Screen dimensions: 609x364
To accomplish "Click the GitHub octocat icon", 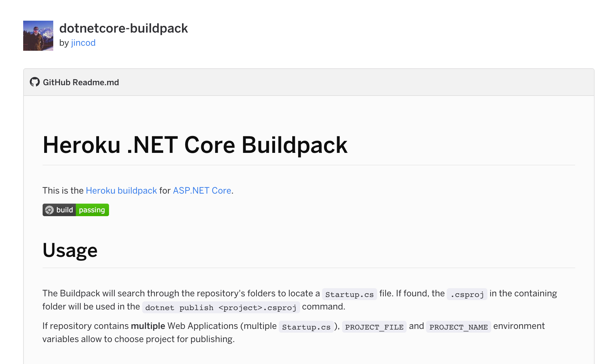I will [34, 82].
